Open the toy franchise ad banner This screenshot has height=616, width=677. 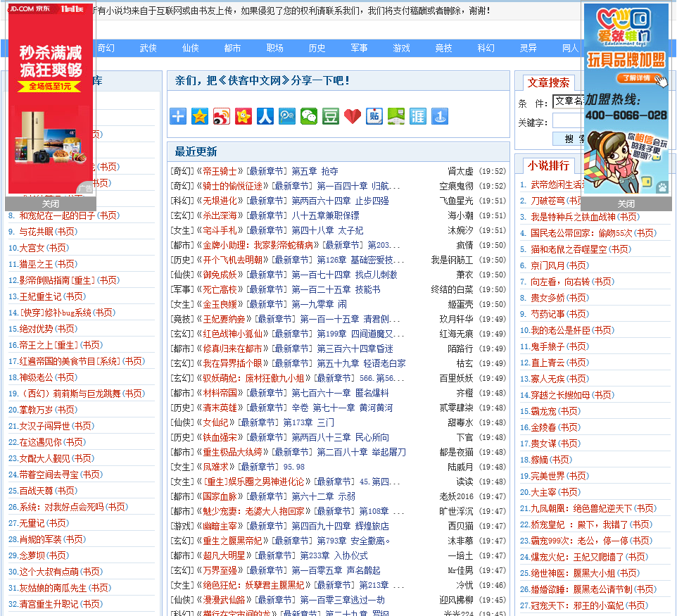[626, 99]
